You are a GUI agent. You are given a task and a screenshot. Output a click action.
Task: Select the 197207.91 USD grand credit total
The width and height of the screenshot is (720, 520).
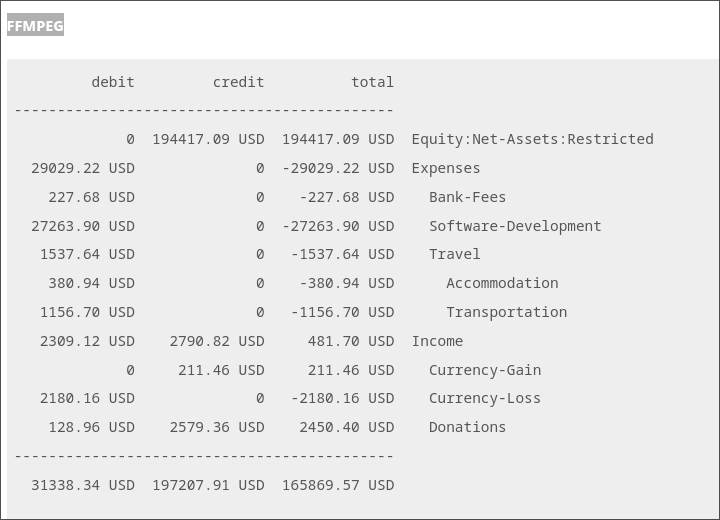point(208,485)
